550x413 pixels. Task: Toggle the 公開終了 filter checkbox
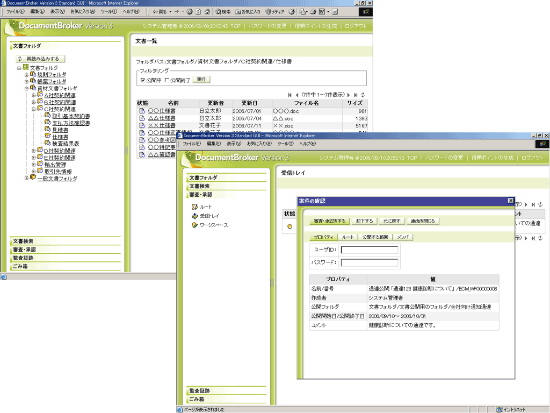click(x=167, y=80)
